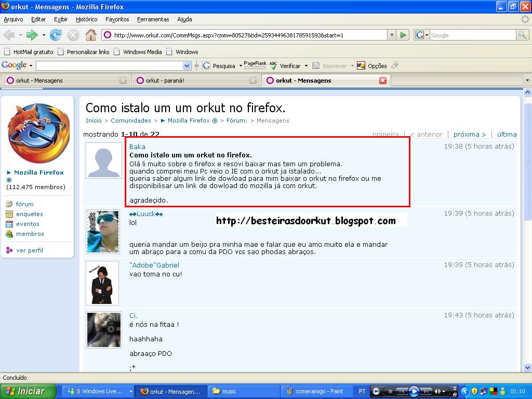Open the 'enquetes' sidebar link
Viewport: 532px width, 399px height.
click(29, 214)
